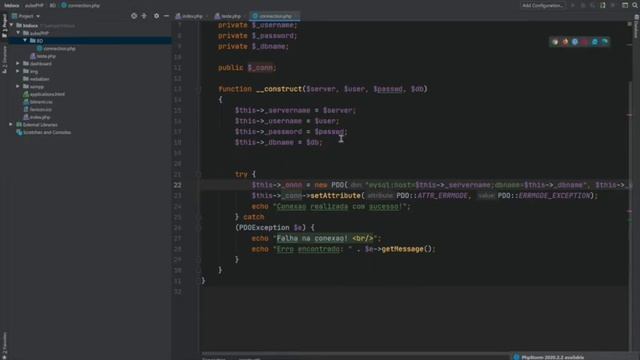Hide the Project panel with minus icon
Image resolution: width=640 pixels, height=360 pixels.
[x=166, y=16]
